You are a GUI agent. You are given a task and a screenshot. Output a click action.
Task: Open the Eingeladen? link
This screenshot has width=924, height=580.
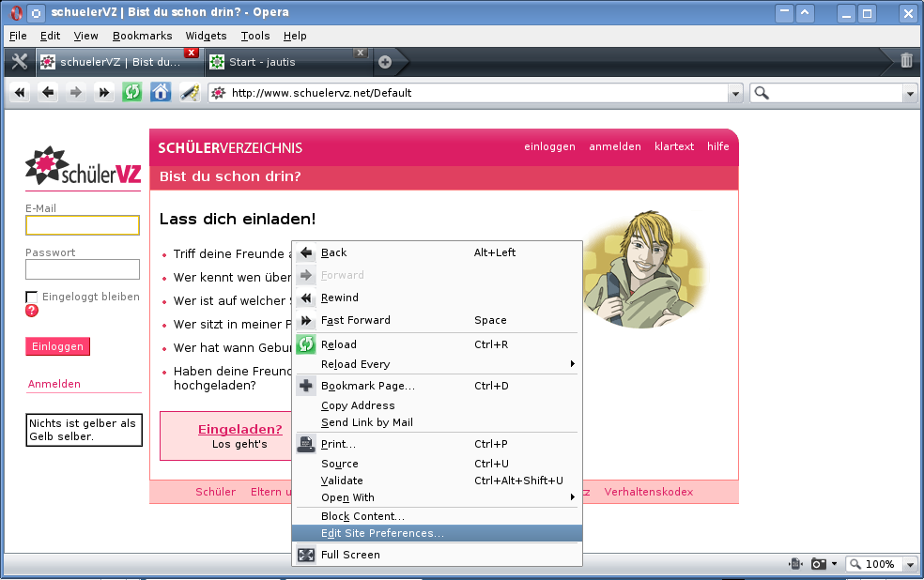point(239,429)
